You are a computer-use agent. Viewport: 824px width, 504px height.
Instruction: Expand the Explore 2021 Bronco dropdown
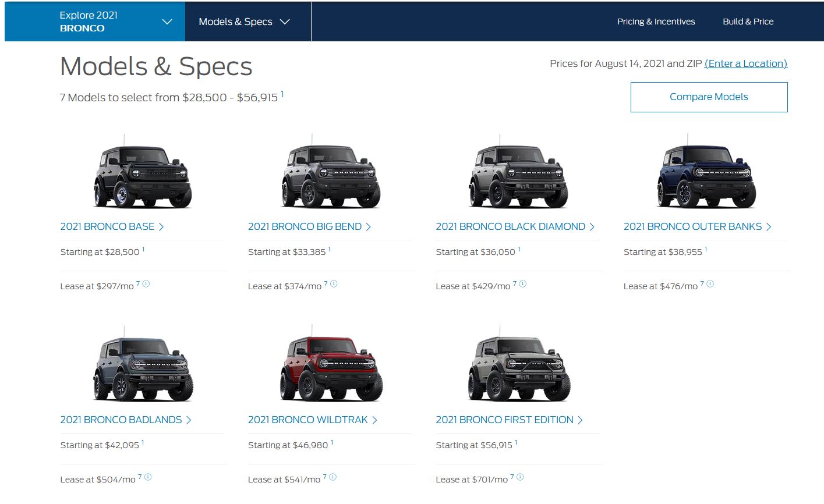tap(95, 22)
